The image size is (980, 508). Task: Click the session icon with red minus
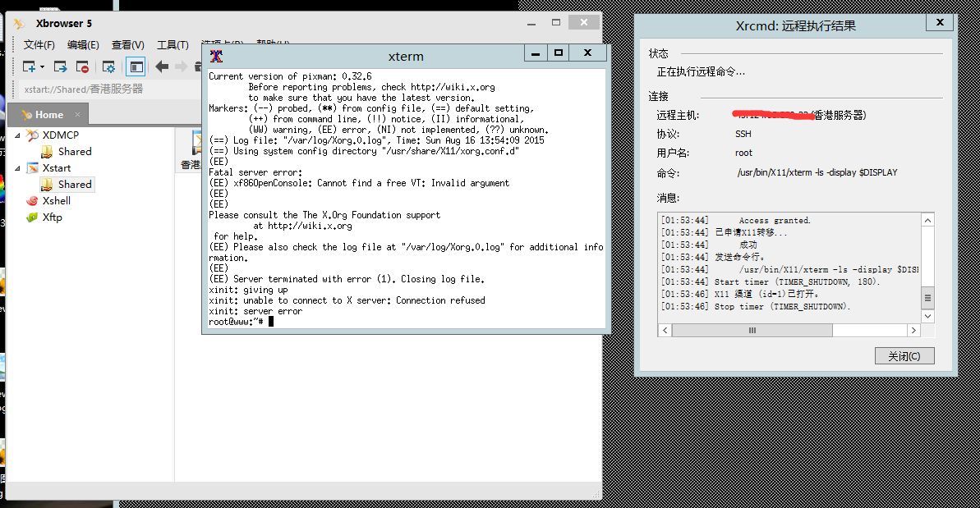(x=82, y=66)
